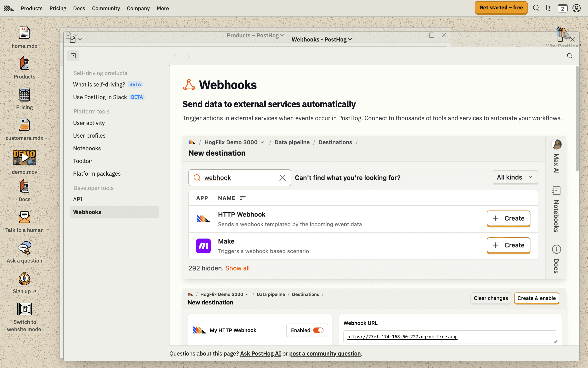This screenshot has height=368, width=588.
Task: Clear the webhook search with X
Action: [282, 178]
